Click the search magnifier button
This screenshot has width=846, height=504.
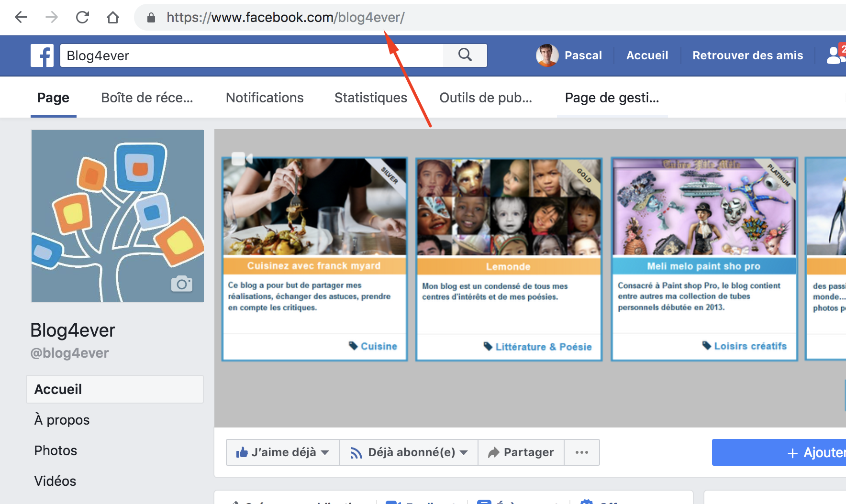click(x=465, y=55)
